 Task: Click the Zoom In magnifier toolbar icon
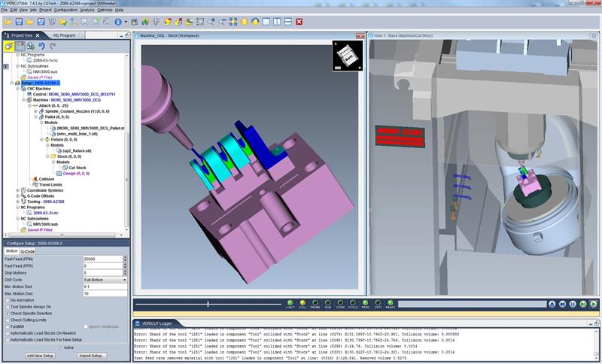pos(211,22)
